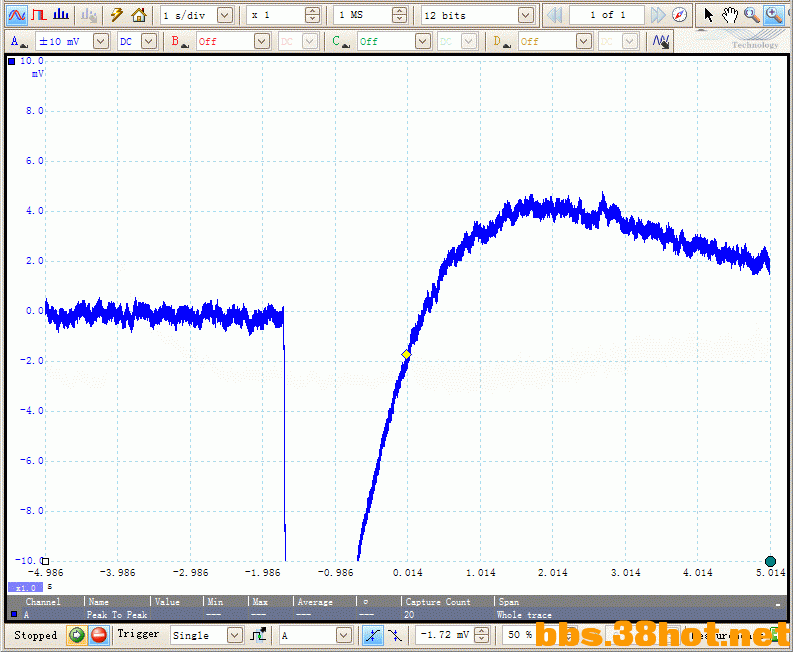
Task: Click the 50 % pre-trigger field
Action: pyautogui.click(x=521, y=635)
